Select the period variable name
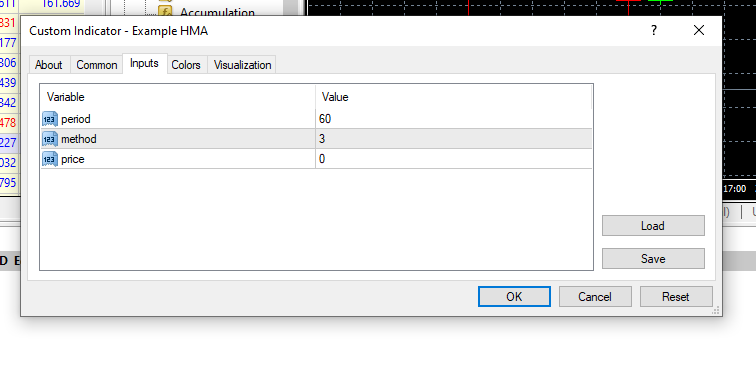 (x=76, y=119)
